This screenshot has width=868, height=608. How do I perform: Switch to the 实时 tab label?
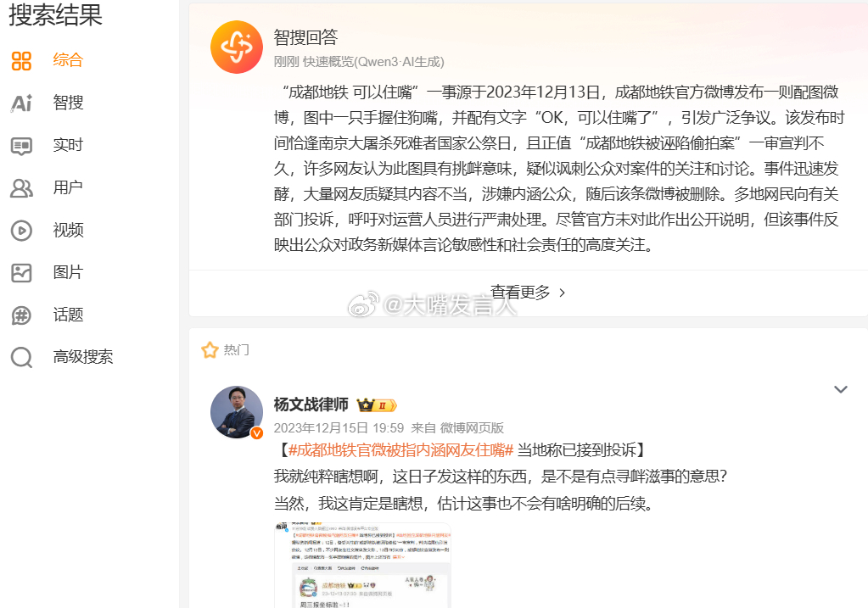coord(68,145)
